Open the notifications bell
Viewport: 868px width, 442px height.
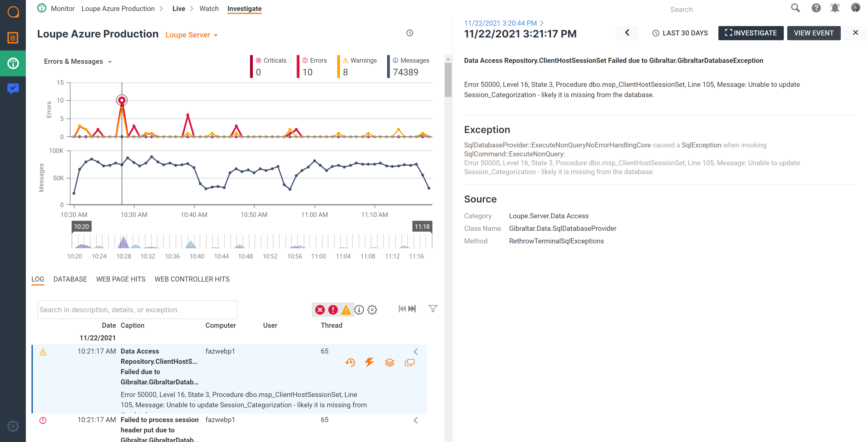coord(835,8)
